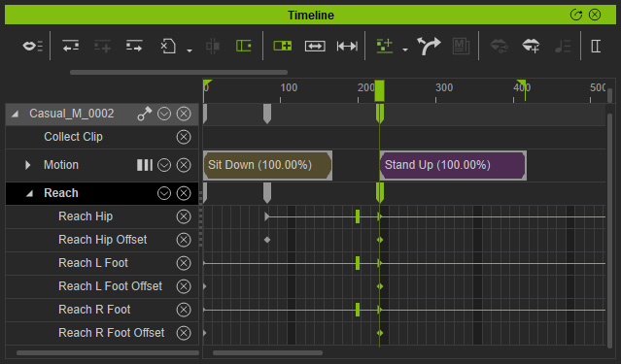This screenshot has height=364, width=621.
Task: Remove the Reach Hip track
Action: 184,216
